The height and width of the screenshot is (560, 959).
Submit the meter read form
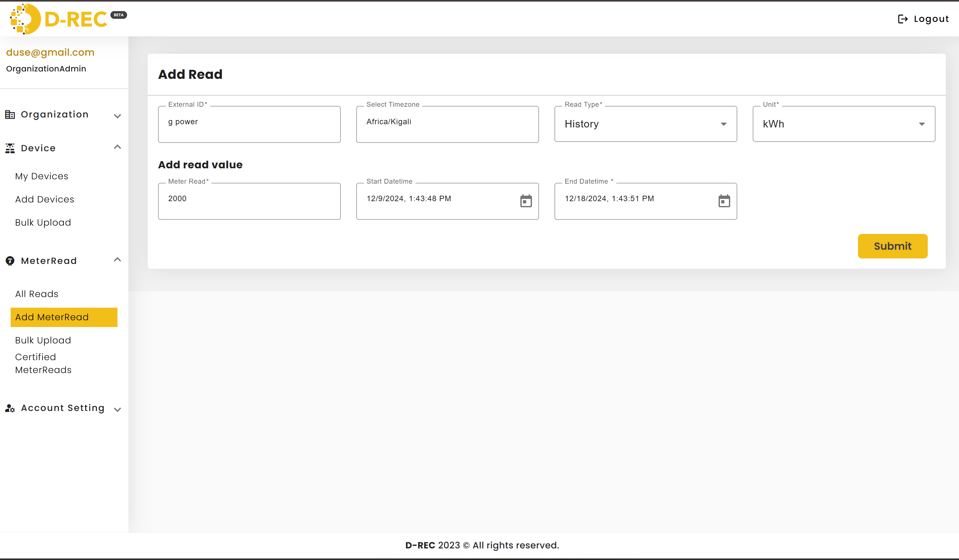tap(892, 246)
